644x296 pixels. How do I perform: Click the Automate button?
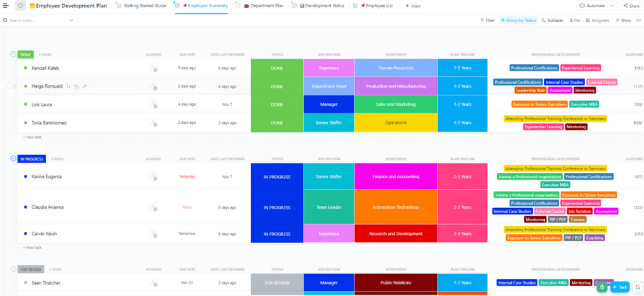pyautogui.click(x=592, y=6)
